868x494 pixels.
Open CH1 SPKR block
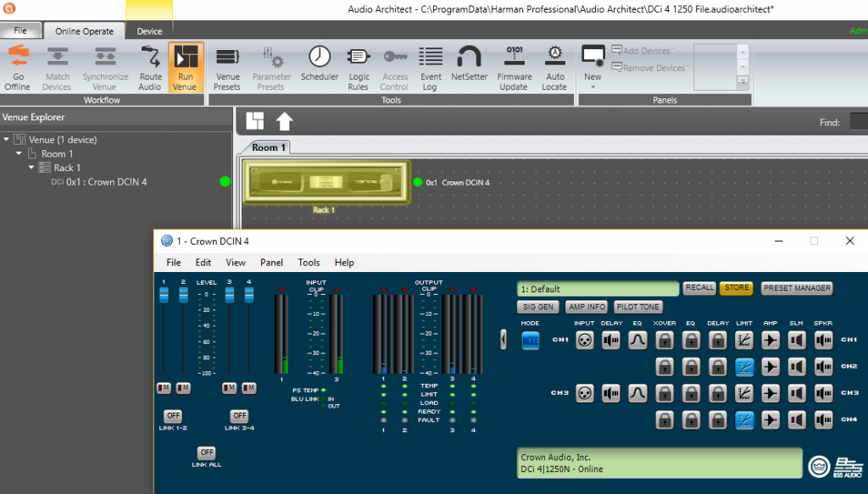824,341
